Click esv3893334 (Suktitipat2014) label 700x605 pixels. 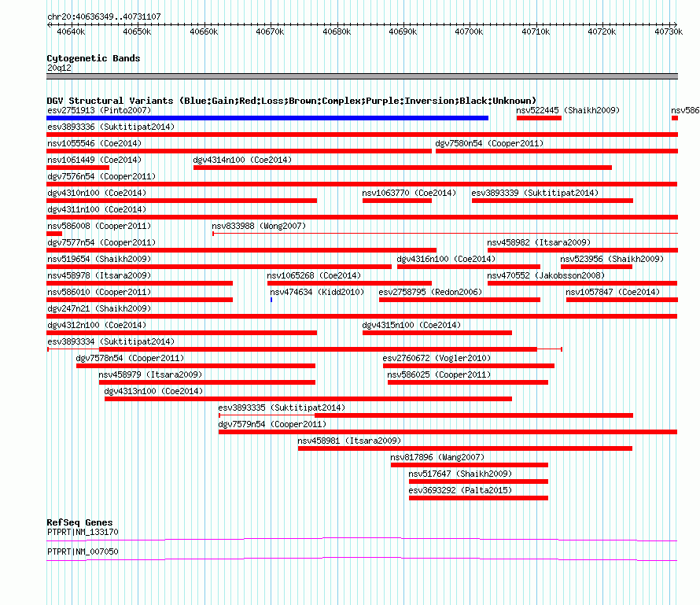tap(111, 341)
